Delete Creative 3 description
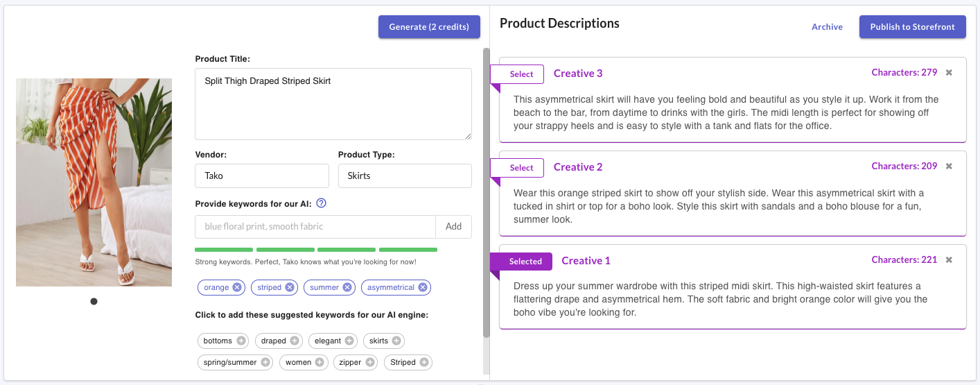Screen dimensions: 980x385 949,73
